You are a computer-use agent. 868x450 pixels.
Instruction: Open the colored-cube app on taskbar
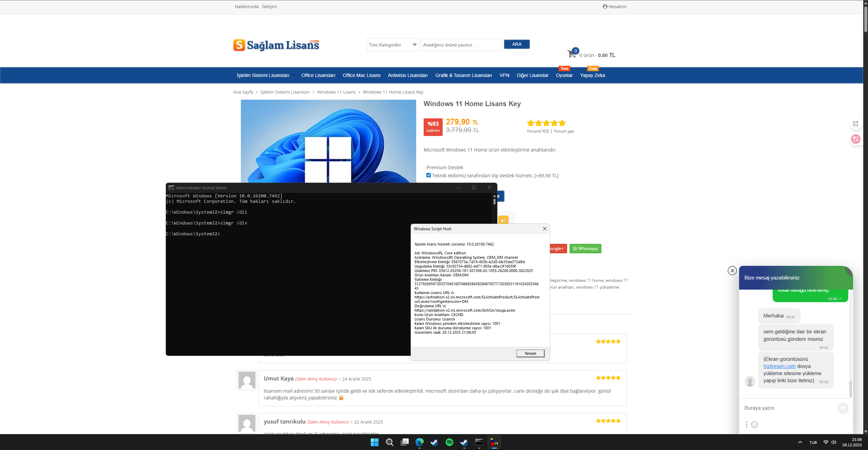pos(494,442)
